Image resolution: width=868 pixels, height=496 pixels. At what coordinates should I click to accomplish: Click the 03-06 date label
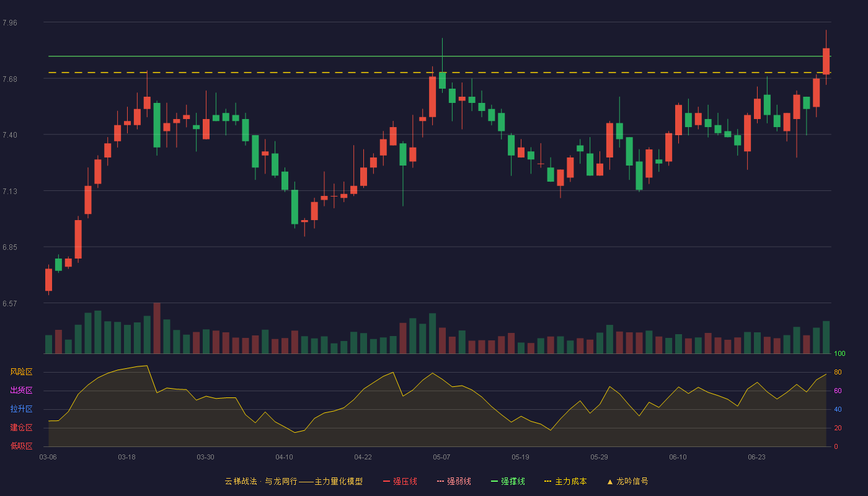point(48,457)
